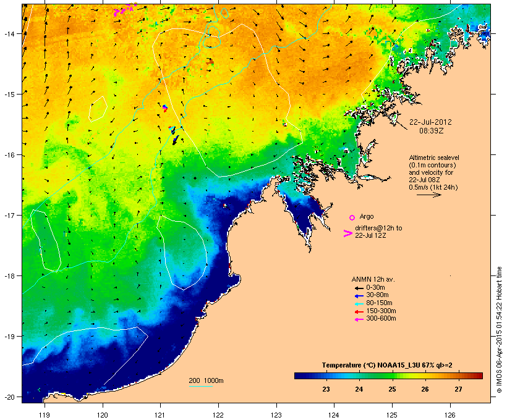Click the longitude axis label 126

450,415
